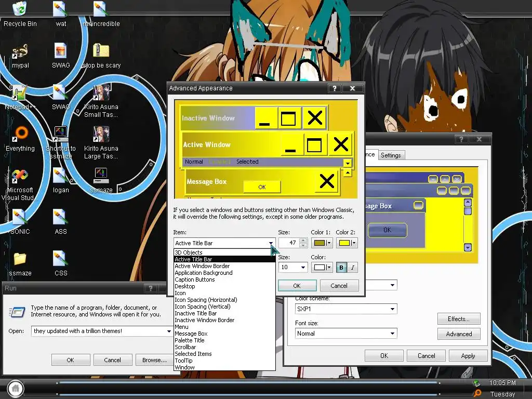Collapse the Item dropdown arrow
Viewport: 532px width, 399px height.
tap(271, 243)
